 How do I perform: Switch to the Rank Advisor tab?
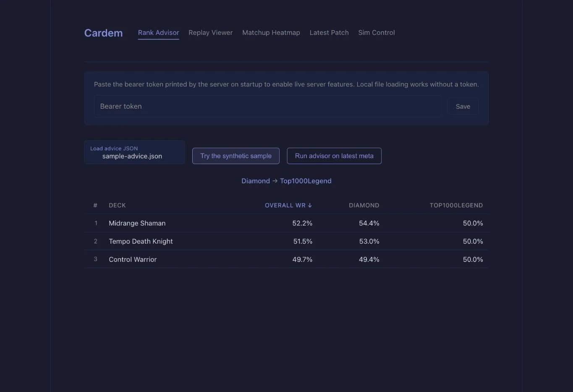coord(159,33)
